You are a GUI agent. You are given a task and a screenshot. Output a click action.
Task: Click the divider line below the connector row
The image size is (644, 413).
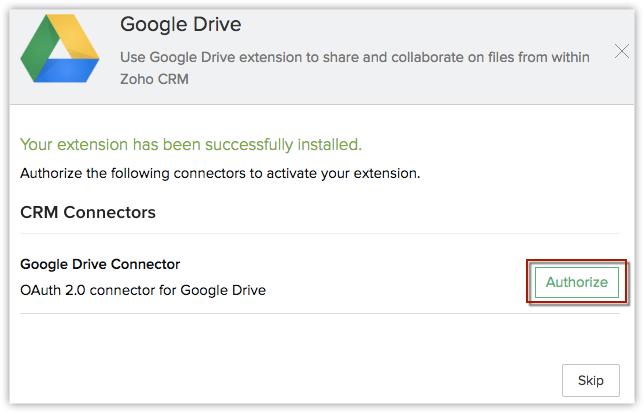point(320,313)
